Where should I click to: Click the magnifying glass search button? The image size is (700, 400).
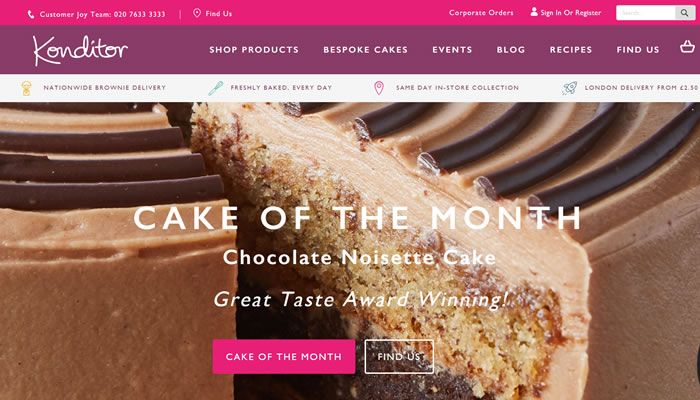(x=685, y=13)
